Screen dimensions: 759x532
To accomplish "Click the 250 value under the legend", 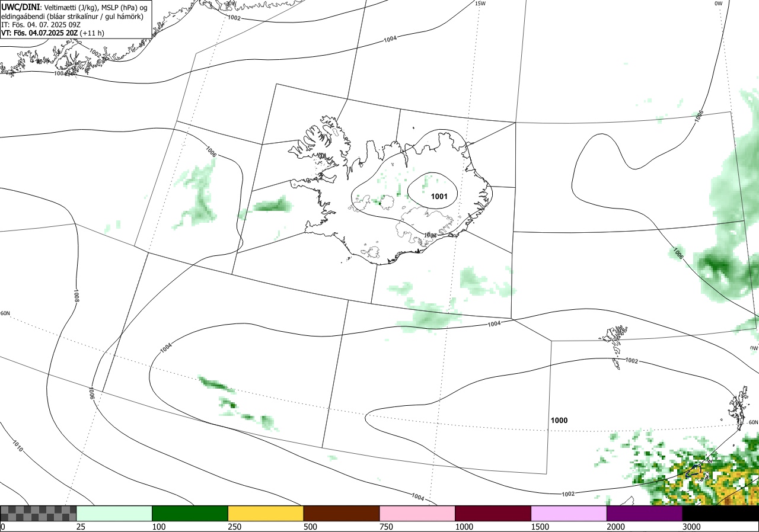I will click(x=235, y=527).
